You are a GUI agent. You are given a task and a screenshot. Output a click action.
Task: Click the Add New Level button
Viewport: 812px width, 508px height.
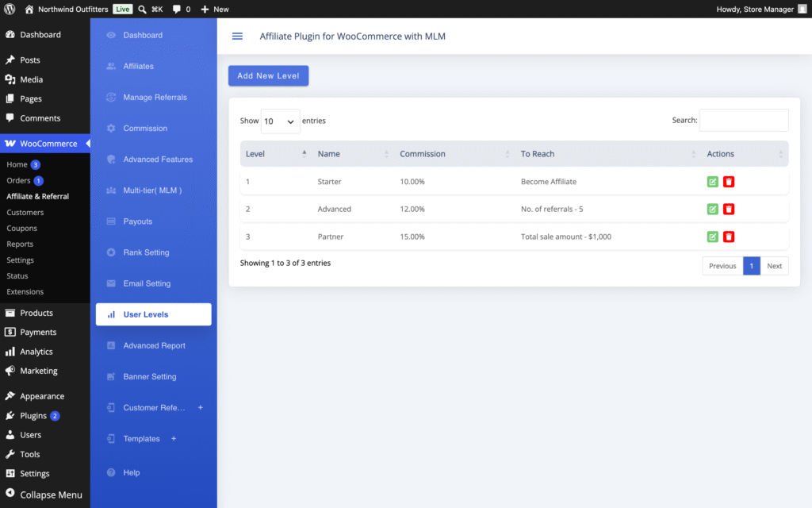click(x=268, y=75)
